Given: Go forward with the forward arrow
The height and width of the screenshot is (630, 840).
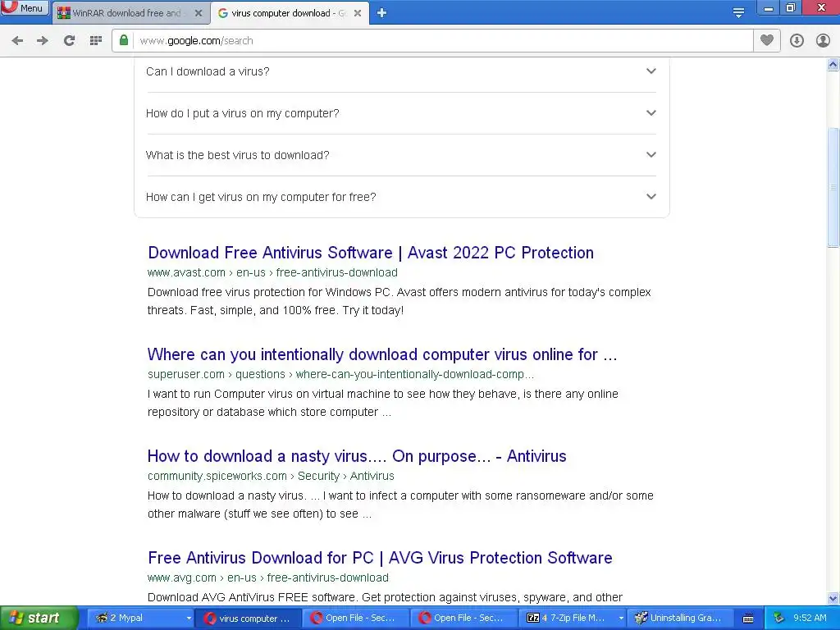Looking at the screenshot, I should pyautogui.click(x=43, y=41).
